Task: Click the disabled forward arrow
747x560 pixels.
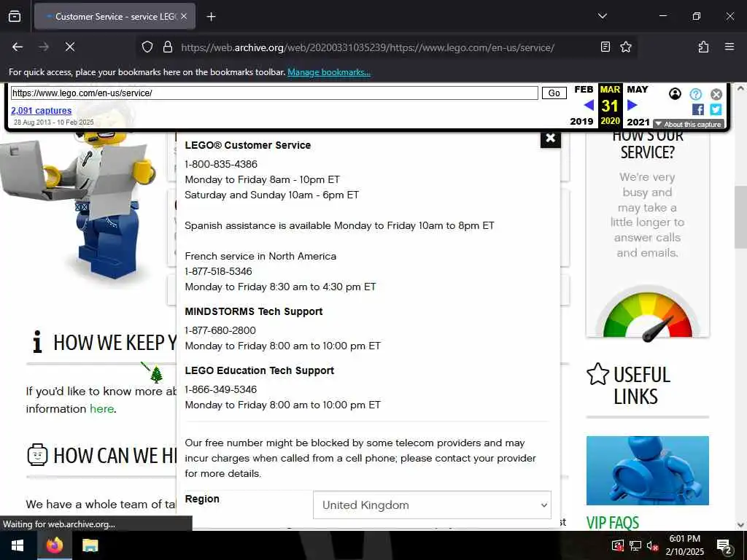Action: (43, 47)
